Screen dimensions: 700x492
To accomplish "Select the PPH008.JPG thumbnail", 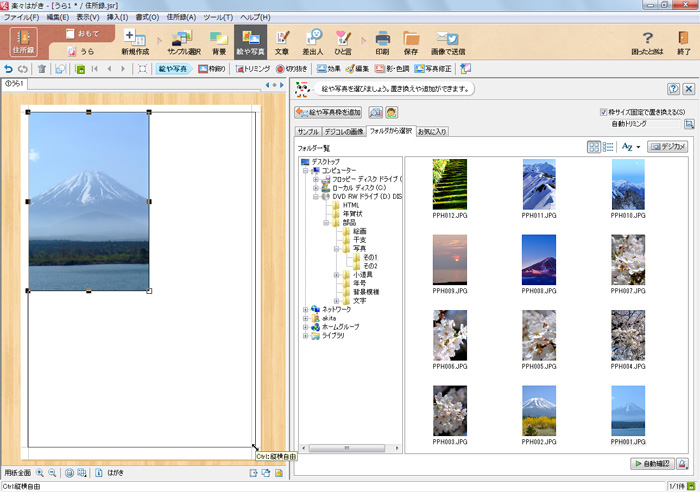I will point(539,260).
